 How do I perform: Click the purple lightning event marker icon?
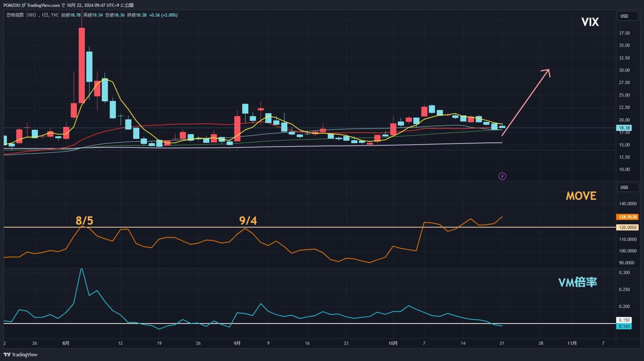tap(502, 176)
